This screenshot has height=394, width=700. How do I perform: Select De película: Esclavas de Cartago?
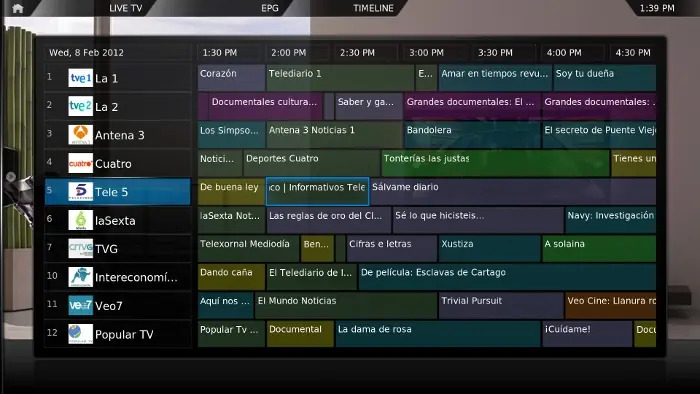click(508, 277)
